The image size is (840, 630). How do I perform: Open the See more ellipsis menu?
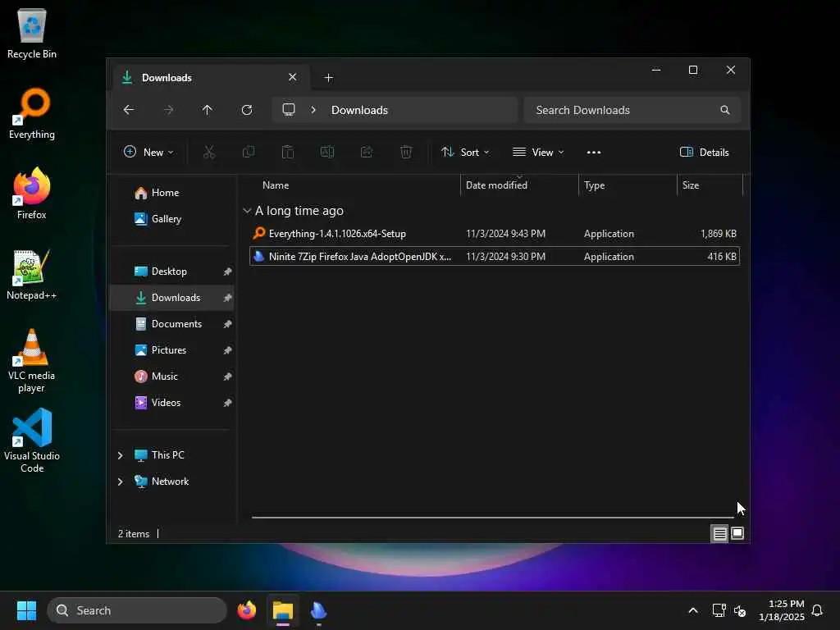point(594,152)
